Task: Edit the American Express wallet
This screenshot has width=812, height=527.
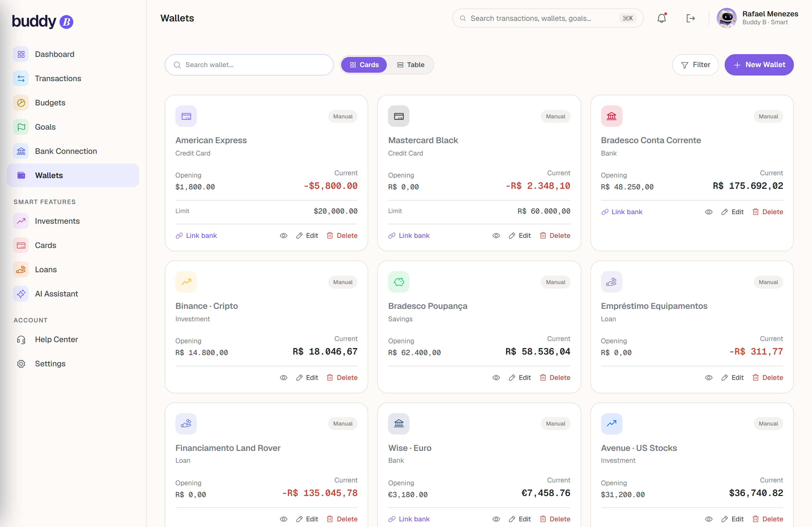Action: click(307, 236)
